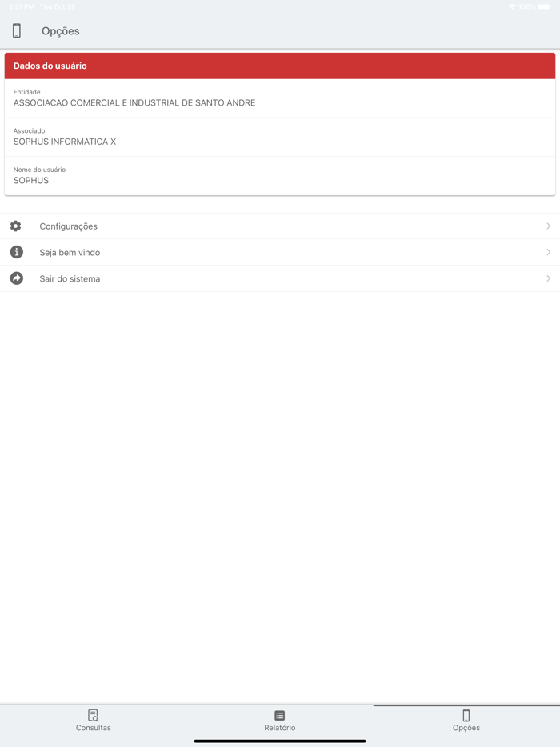Click the phone icon beside Opções header
Viewport: 560px width, 747px height.
pyautogui.click(x=17, y=31)
